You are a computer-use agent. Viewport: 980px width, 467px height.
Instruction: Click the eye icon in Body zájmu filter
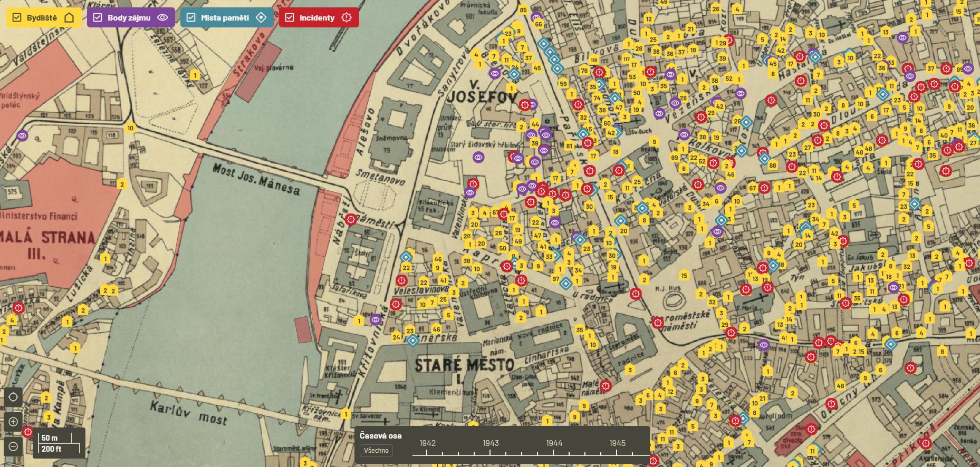point(162,17)
